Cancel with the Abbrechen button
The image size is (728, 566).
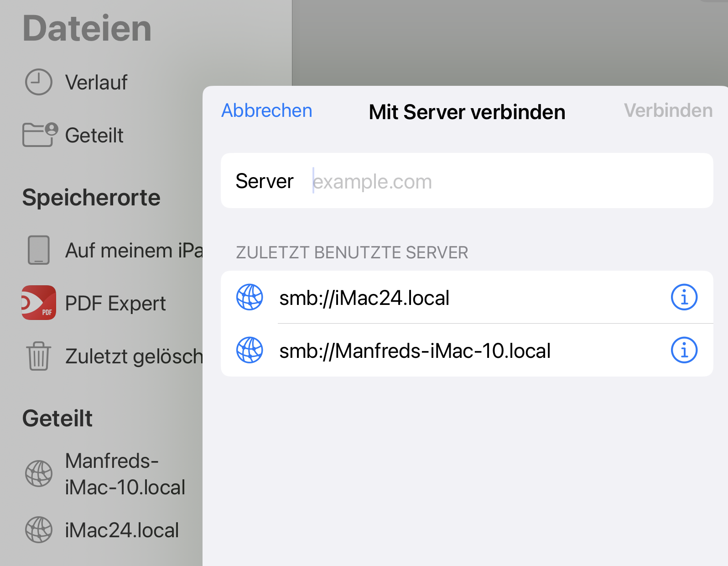click(267, 111)
